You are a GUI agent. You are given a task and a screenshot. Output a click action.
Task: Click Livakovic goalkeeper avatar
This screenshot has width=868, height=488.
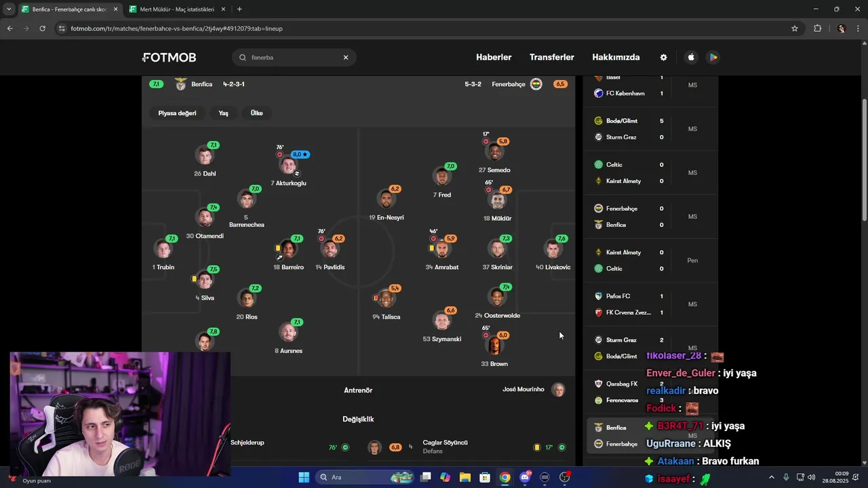pyautogui.click(x=553, y=249)
